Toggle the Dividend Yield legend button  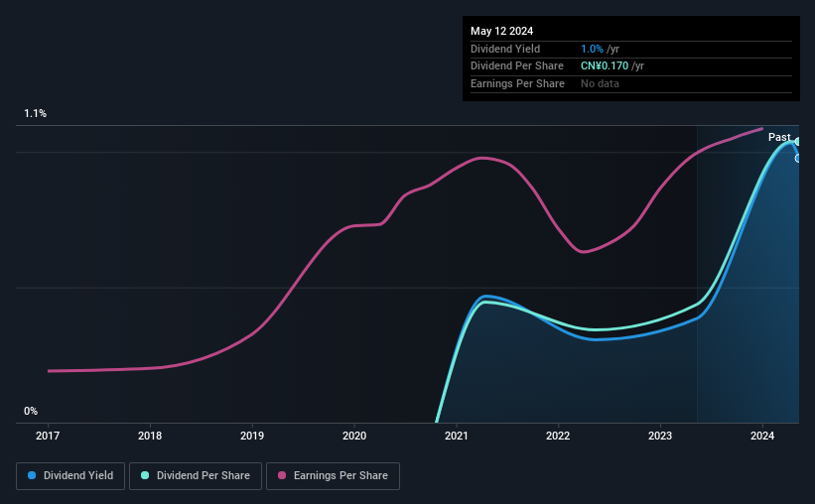pyautogui.click(x=70, y=476)
